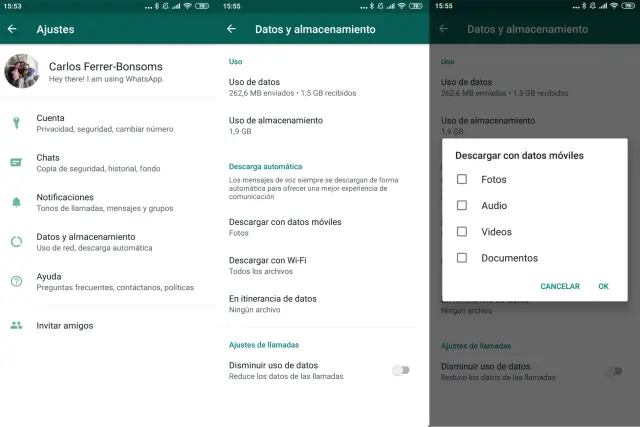Open Uso de almacenamiento entry
The width and height of the screenshot is (640, 427).
276,125
